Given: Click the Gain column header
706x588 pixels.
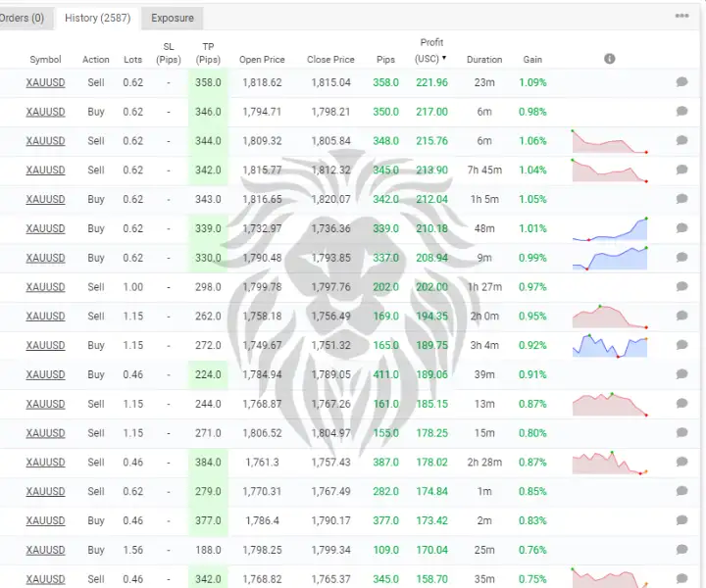Looking at the screenshot, I should 532,60.
